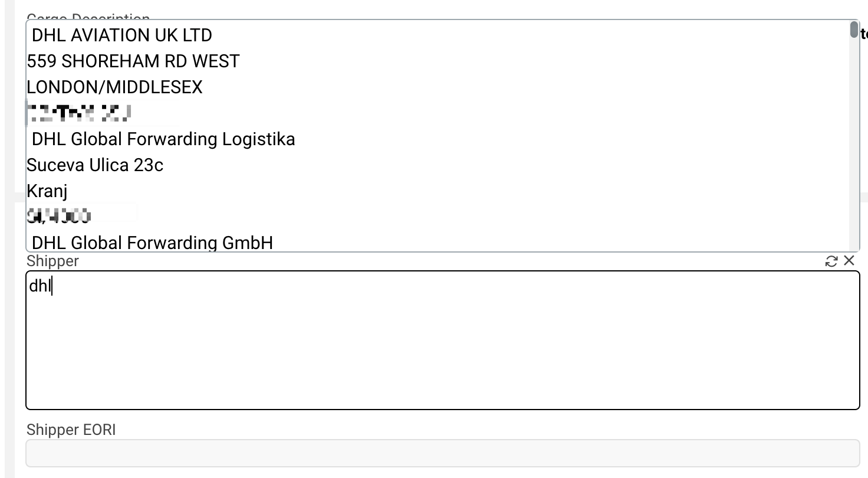The height and width of the screenshot is (478, 868).
Task: Click the 559 SHOREHAM RD WEST address line
Action: point(133,61)
